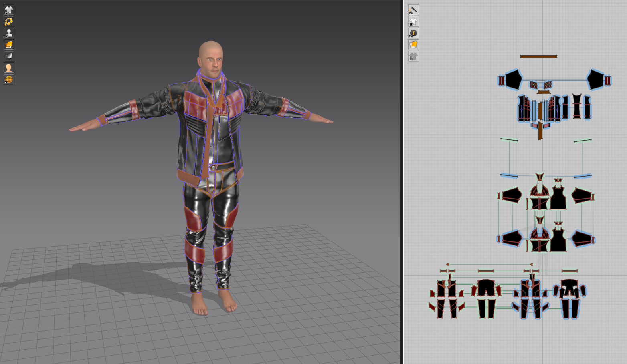Open the garment render style options (orange fabric)
627x364 pixels.
(9, 44)
